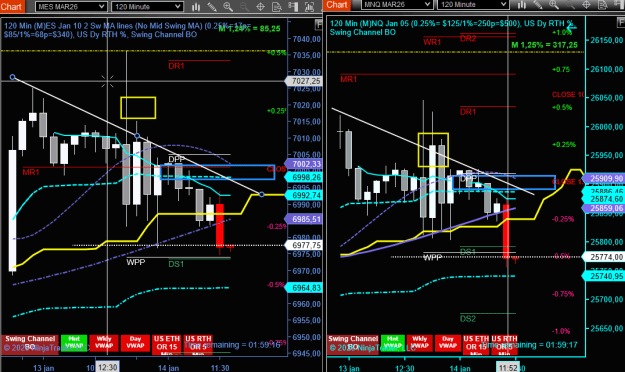Toggle Chart Trader icon in MES chart toolbar
Screen dimensions: 625x372
click(293, 6)
